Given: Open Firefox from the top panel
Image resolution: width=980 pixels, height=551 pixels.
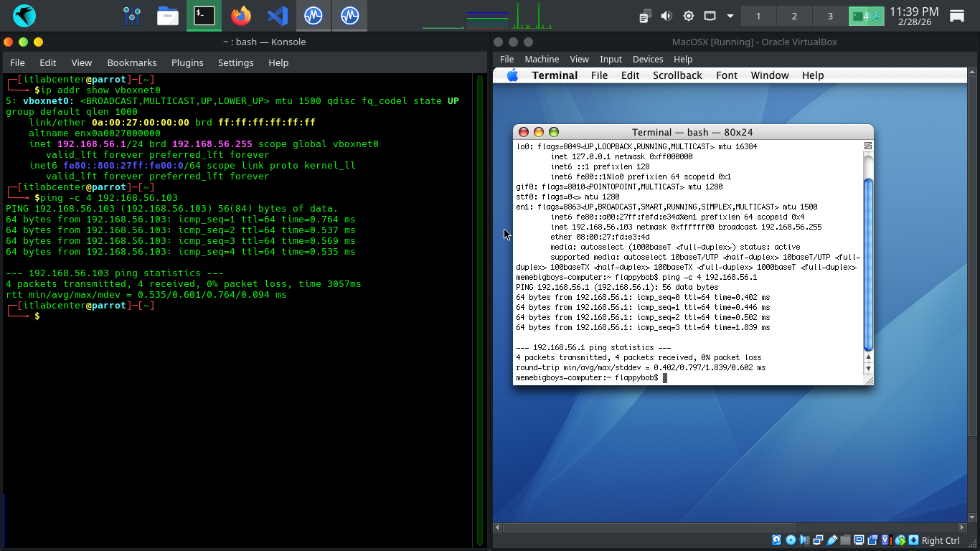Looking at the screenshot, I should coord(241,15).
